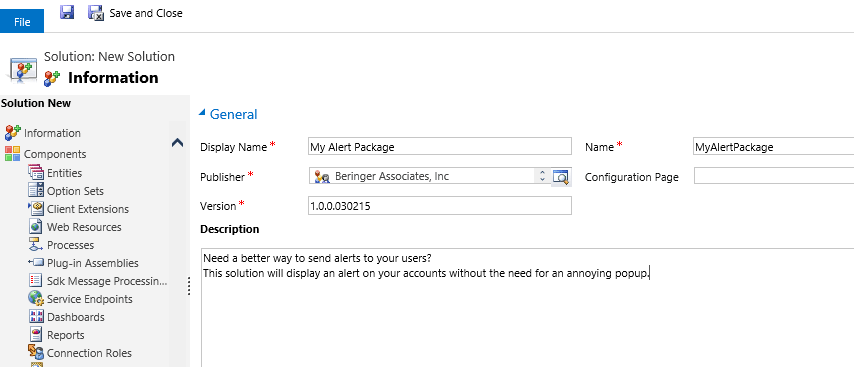Open Processes in the tree

(x=70, y=245)
